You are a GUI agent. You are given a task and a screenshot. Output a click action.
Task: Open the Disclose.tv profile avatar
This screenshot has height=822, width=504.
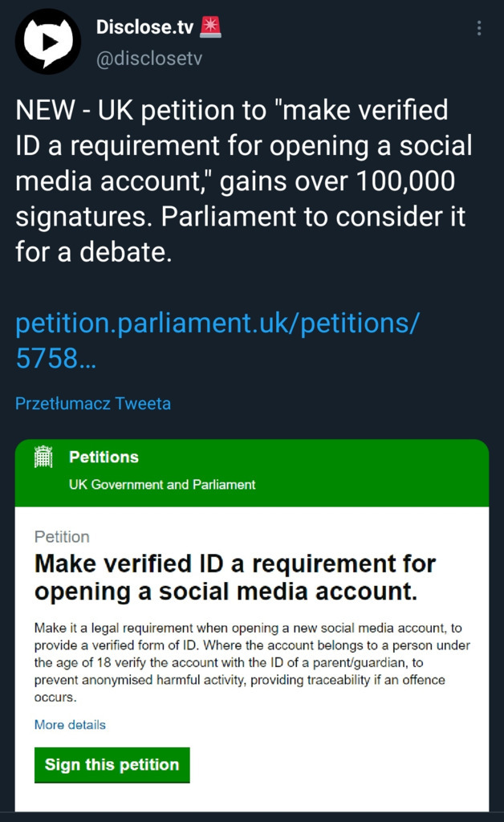(x=48, y=42)
